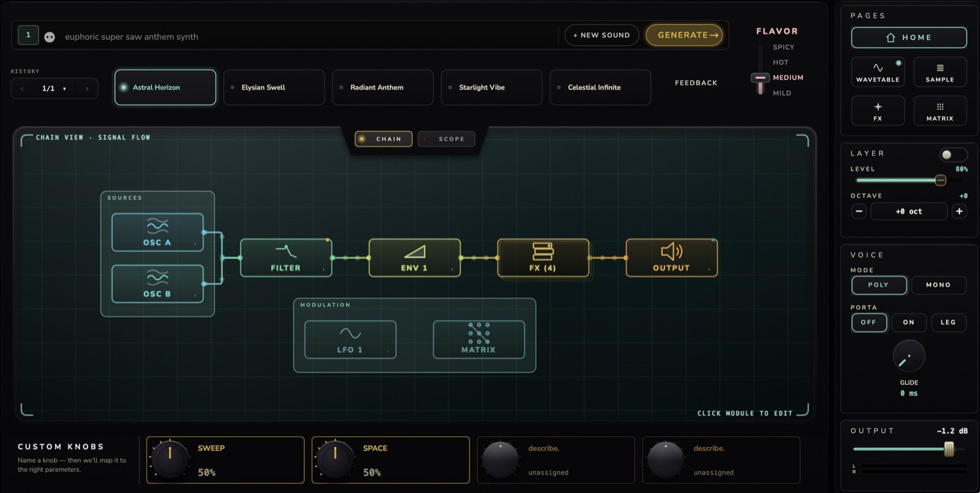The width and height of the screenshot is (980, 493).
Task: Adjust the OUTPUT volume slider handle
Action: tap(949, 449)
